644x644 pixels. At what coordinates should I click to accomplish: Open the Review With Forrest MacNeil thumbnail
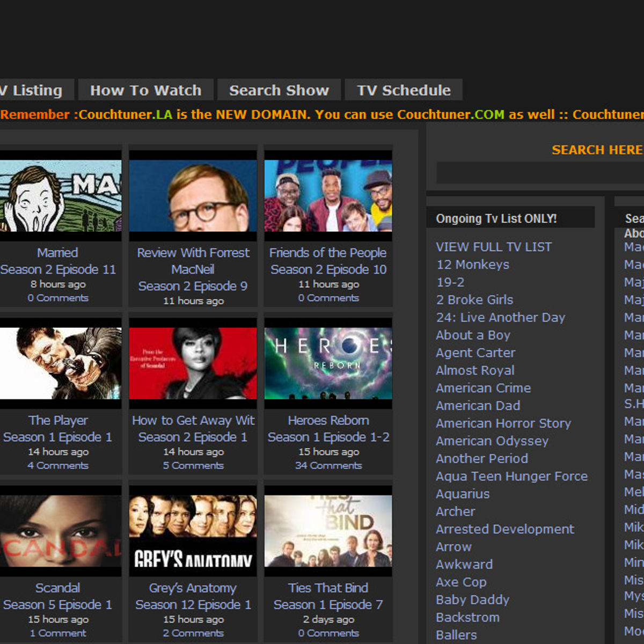pos(193,196)
